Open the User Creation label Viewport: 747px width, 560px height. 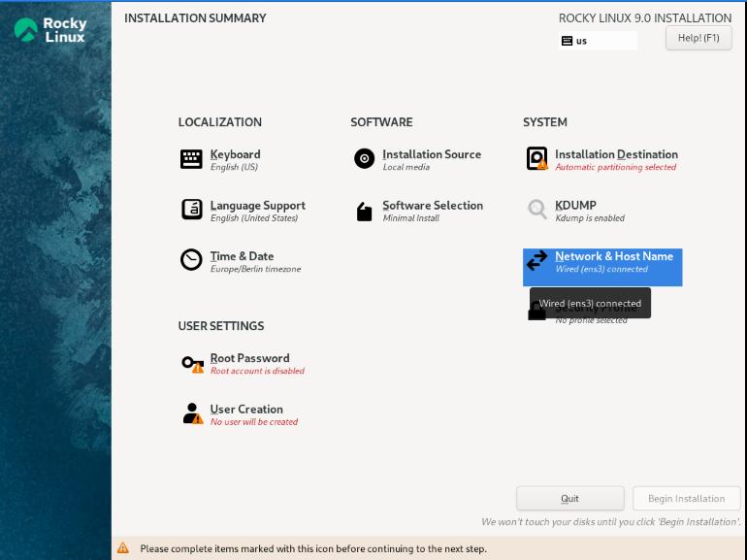click(246, 410)
